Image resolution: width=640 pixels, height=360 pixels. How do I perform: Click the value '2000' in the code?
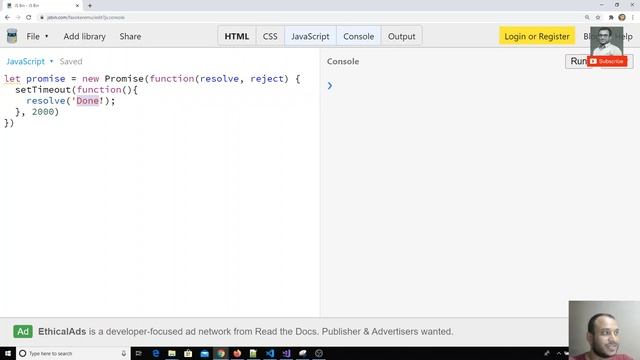pyautogui.click(x=43, y=112)
